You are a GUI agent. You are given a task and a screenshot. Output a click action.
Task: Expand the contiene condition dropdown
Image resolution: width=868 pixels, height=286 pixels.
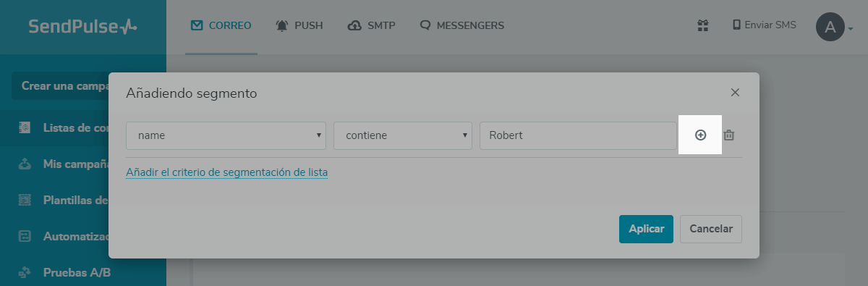[403, 135]
